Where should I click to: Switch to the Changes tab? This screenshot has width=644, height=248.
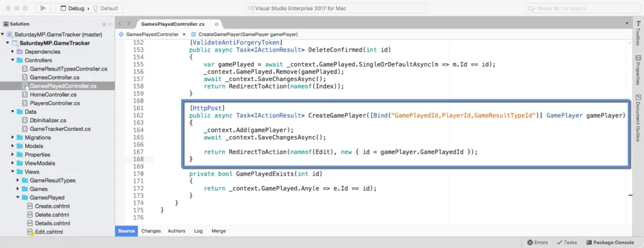coord(151,231)
